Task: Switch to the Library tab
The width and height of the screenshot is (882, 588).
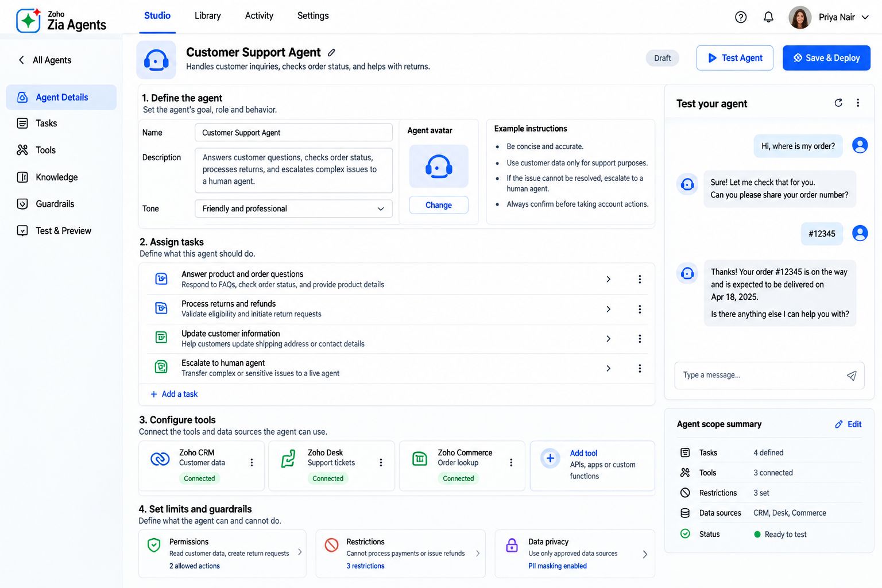Action: pyautogui.click(x=208, y=16)
